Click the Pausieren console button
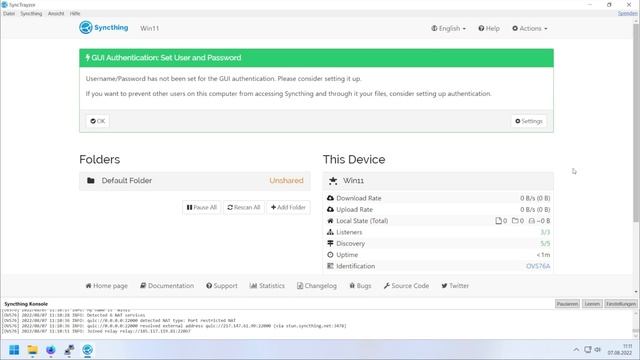This screenshot has width=640, height=360. click(567, 304)
